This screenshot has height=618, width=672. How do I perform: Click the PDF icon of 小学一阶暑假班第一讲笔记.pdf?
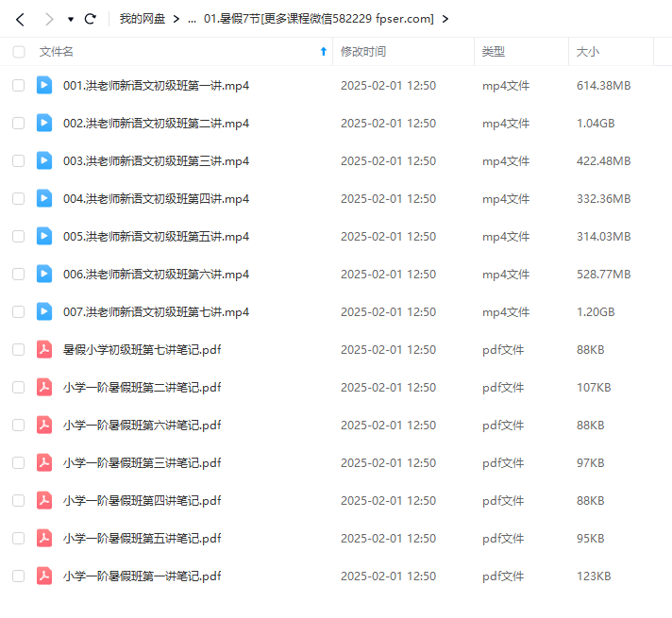44,576
